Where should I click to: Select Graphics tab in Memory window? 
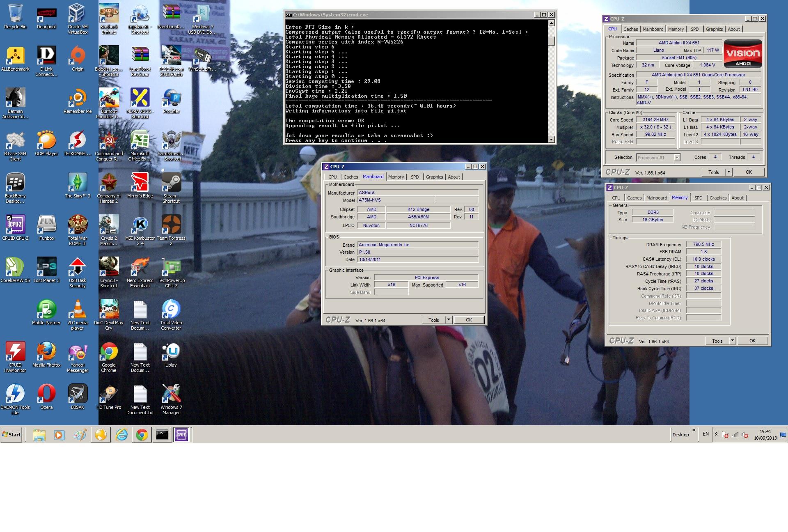click(718, 198)
